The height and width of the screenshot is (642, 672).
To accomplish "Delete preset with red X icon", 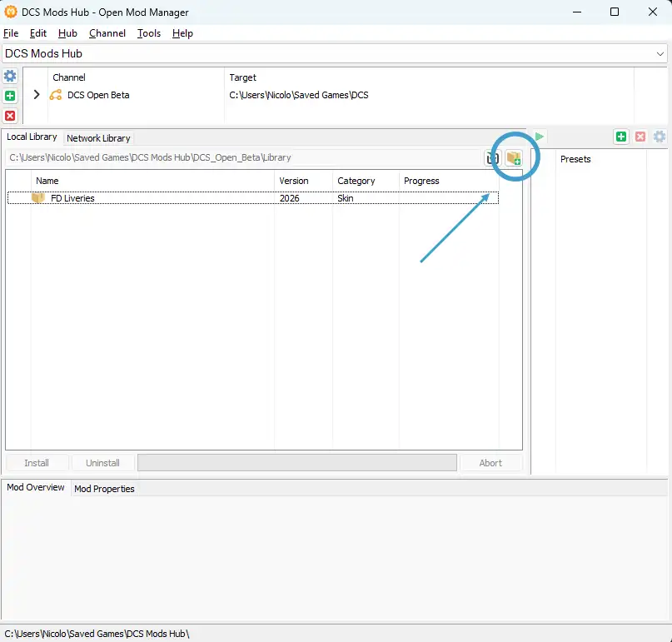I will (x=640, y=137).
